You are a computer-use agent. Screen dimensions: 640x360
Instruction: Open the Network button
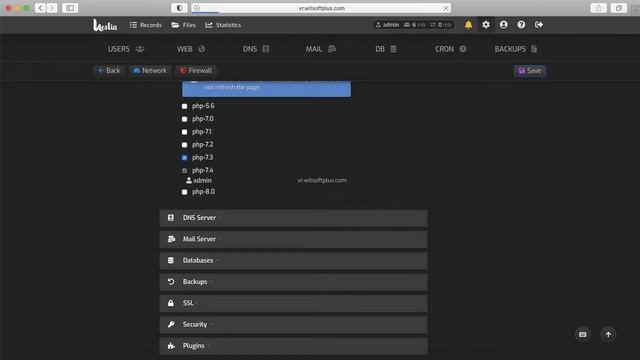[150, 71]
